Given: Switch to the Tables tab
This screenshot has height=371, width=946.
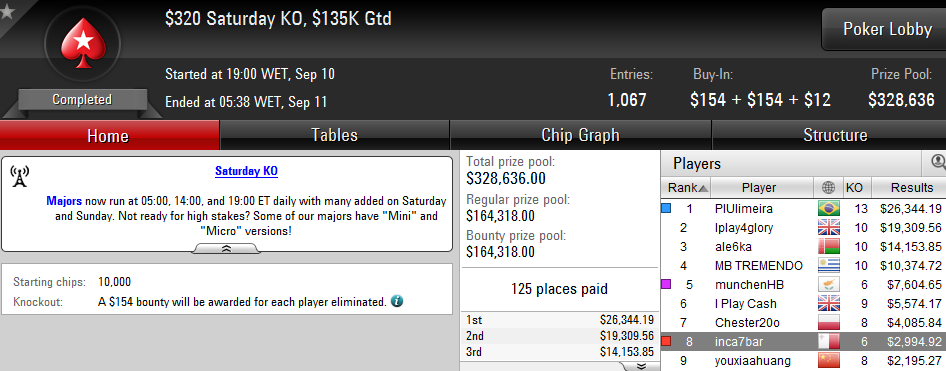Looking at the screenshot, I should click(x=334, y=135).
